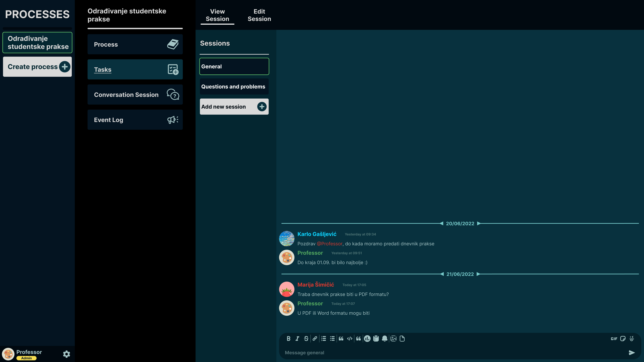The image size is (644, 362).
Task: Send the message with the arrow icon
Action: pyautogui.click(x=632, y=352)
